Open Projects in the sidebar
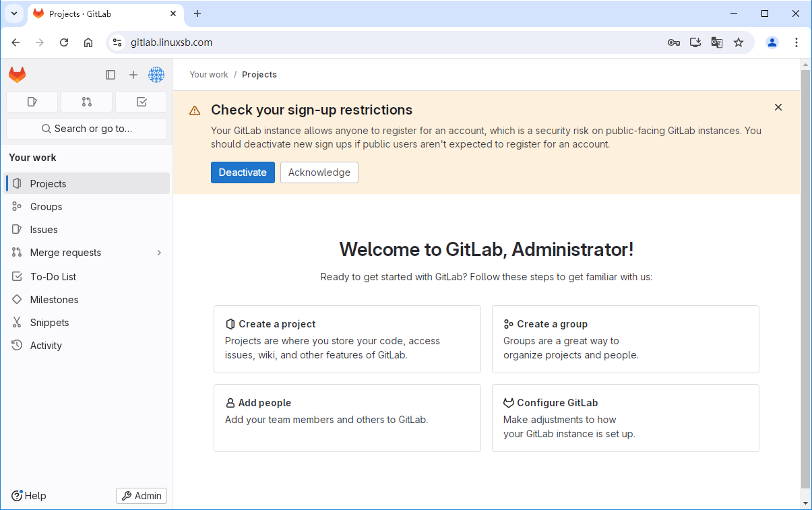 87,184
